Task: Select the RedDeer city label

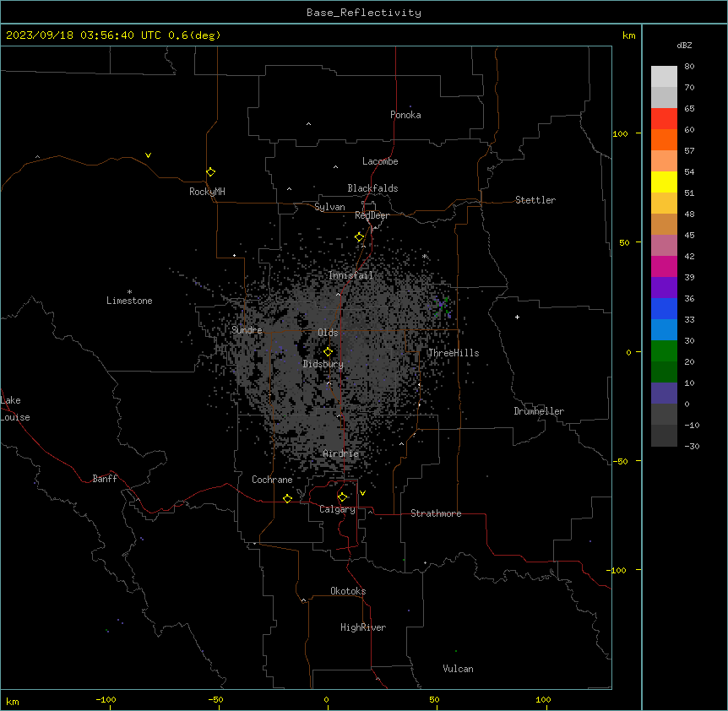Action: pos(372,215)
